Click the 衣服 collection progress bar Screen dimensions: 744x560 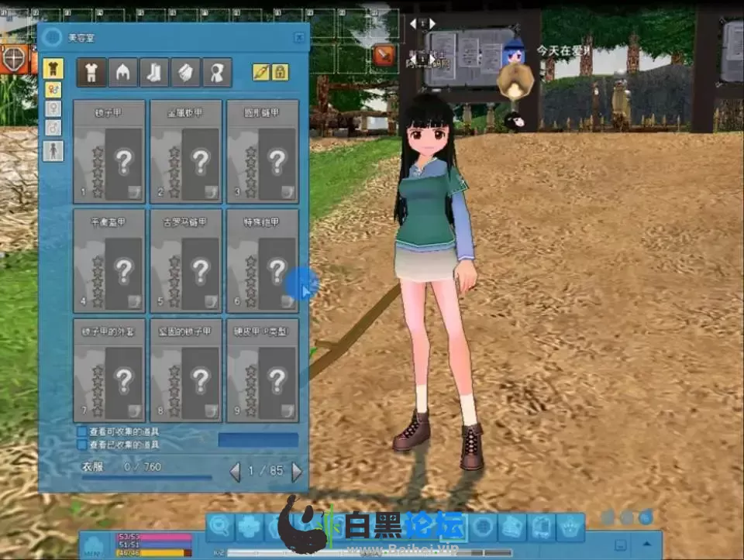(146, 477)
